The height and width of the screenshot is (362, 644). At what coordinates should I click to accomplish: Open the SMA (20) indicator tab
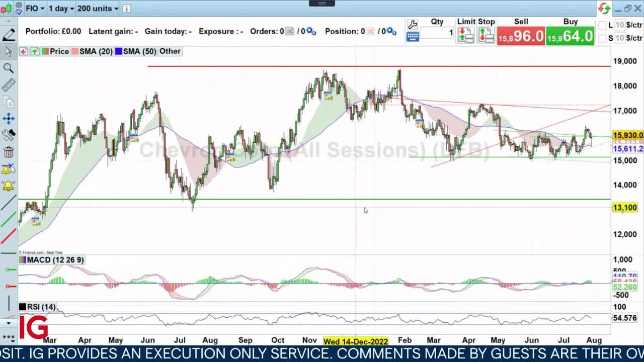92,51
